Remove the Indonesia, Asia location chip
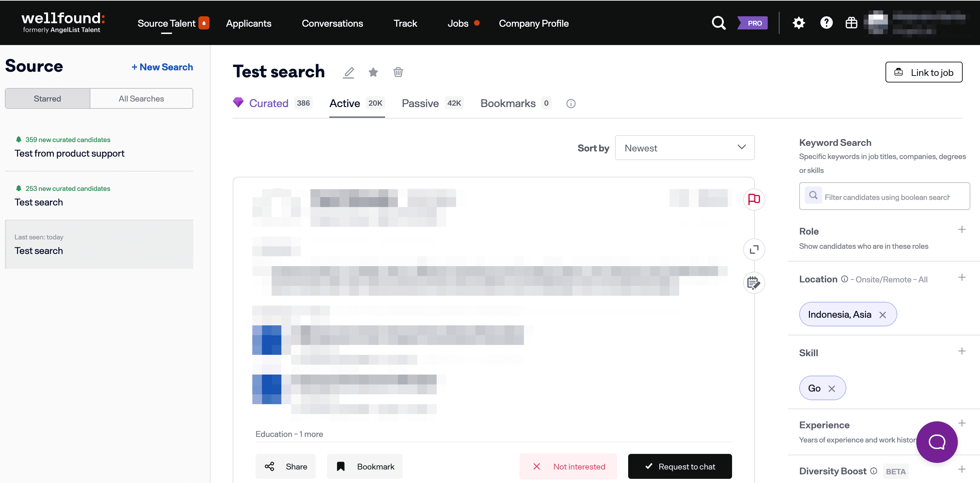 [x=883, y=315]
